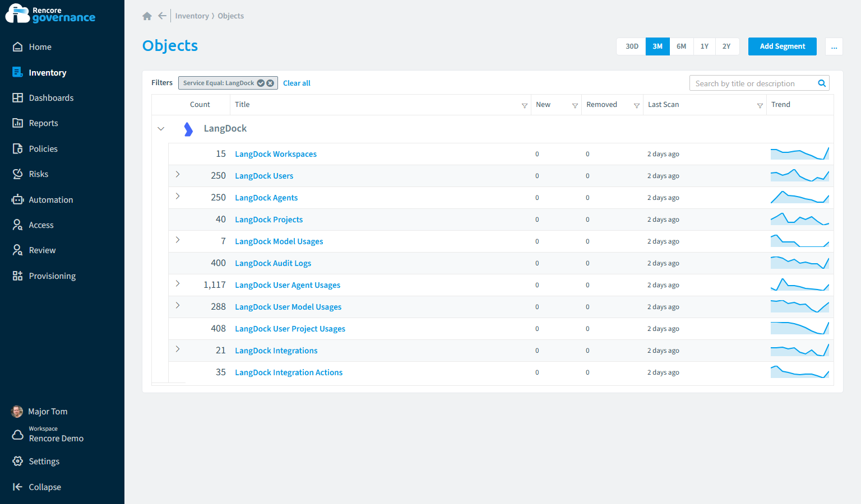Open the LangDock Integrations link
The width and height of the screenshot is (861, 504).
[x=276, y=351]
